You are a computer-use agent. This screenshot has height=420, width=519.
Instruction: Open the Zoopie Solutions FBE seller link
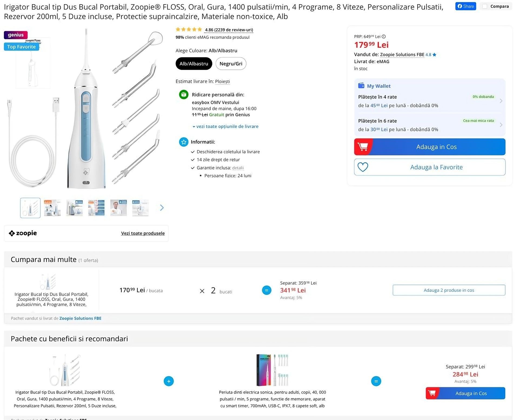click(402, 55)
